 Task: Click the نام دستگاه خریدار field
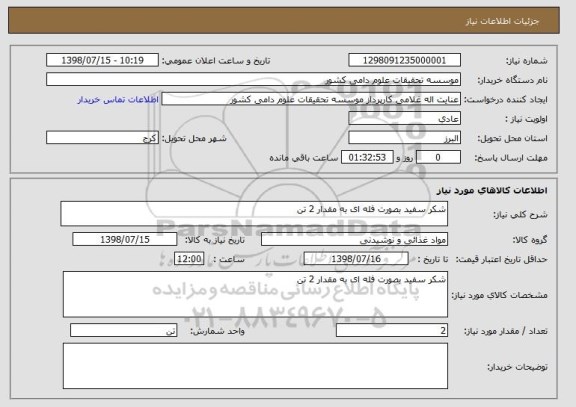click(x=253, y=80)
